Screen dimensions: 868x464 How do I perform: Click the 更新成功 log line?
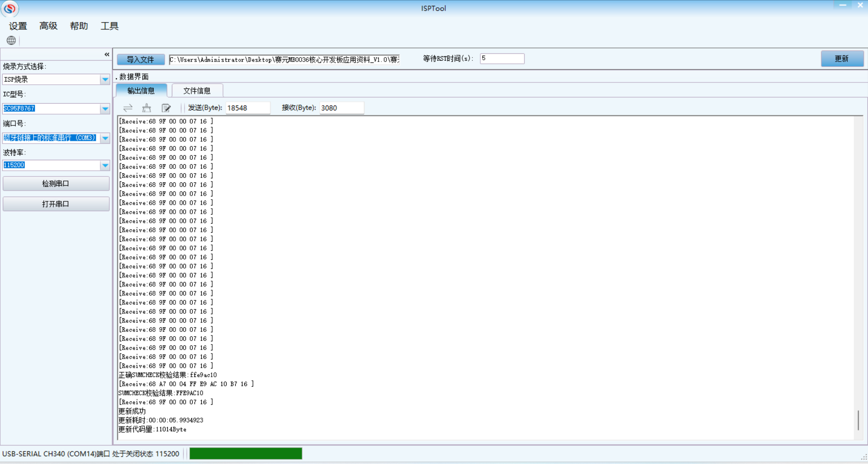pyautogui.click(x=132, y=411)
